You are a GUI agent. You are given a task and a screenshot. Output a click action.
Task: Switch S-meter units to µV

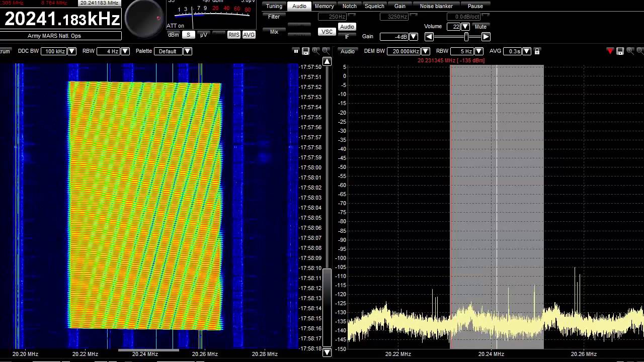(x=203, y=35)
